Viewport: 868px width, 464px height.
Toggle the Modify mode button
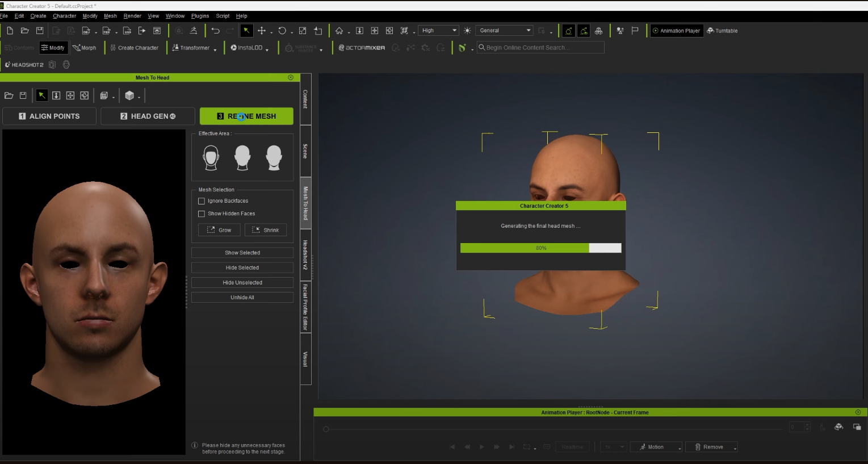click(x=53, y=48)
